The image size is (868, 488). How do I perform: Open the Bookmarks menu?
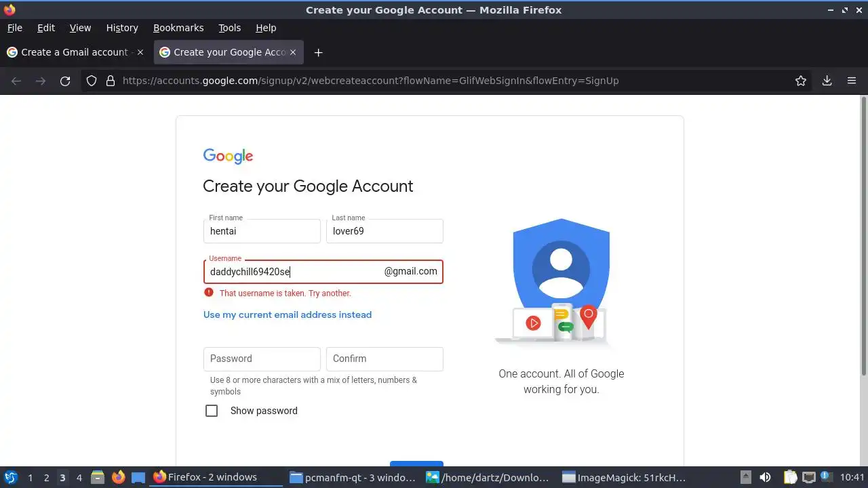(178, 28)
